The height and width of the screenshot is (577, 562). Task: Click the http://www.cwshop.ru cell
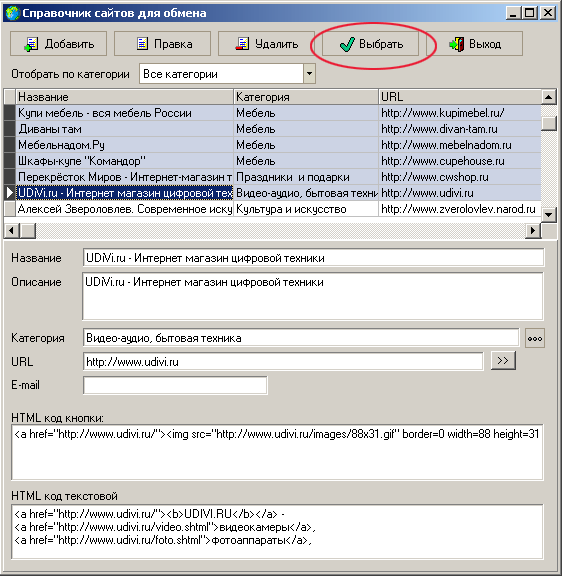(x=460, y=177)
